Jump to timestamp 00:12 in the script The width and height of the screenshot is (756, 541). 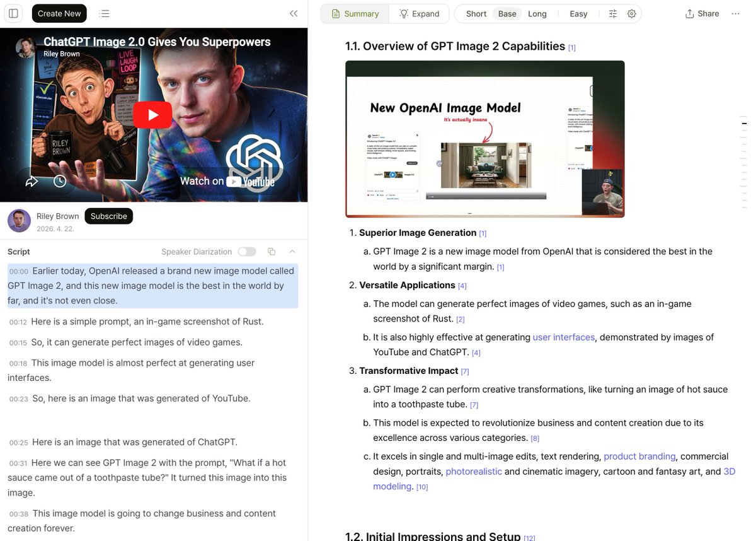18,322
